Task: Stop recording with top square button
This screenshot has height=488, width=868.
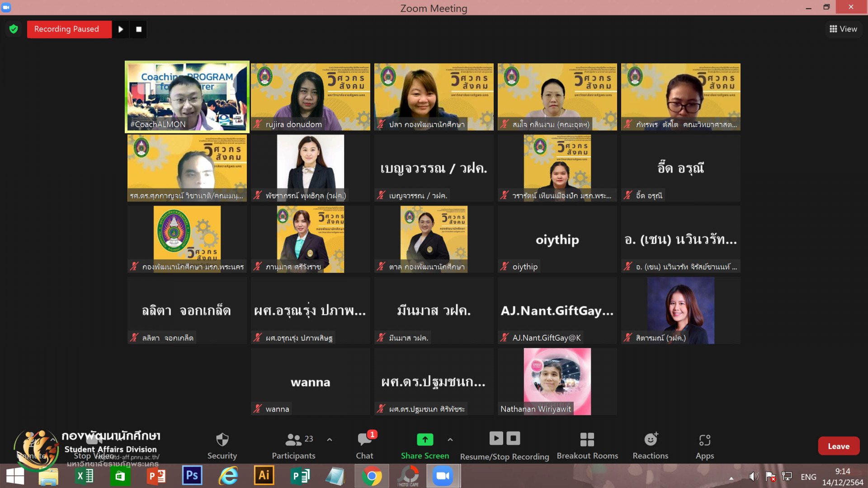Action: point(139,29)
